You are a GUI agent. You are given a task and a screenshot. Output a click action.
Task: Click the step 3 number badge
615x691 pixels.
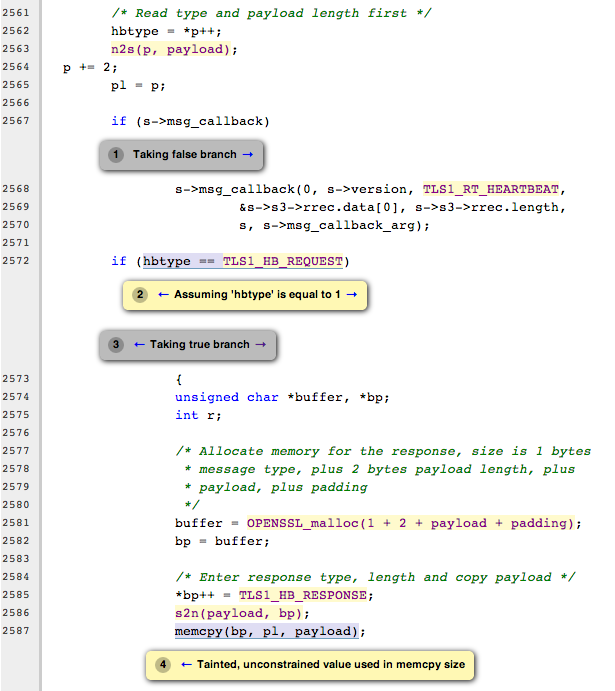(116, 344)
